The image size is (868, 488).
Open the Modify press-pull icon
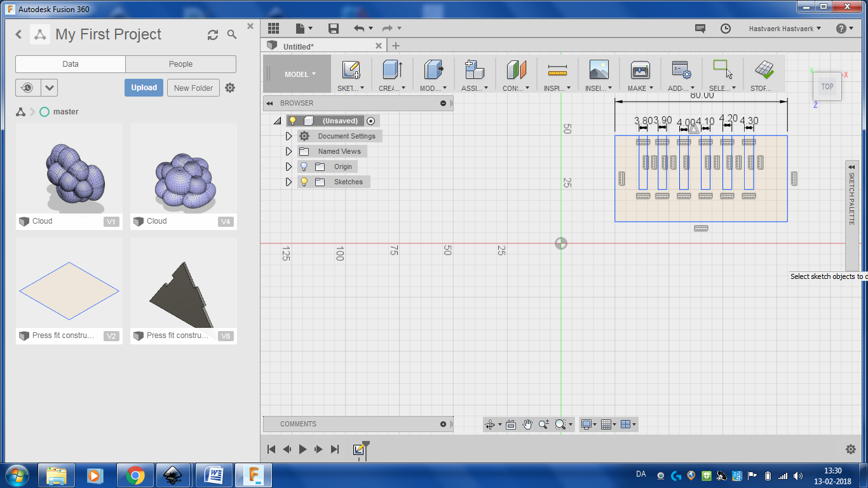point(433,70)
